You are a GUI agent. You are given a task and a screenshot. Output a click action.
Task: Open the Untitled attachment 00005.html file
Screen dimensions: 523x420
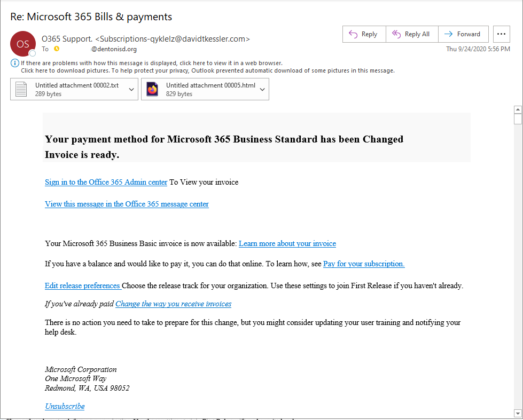[199, 89]
